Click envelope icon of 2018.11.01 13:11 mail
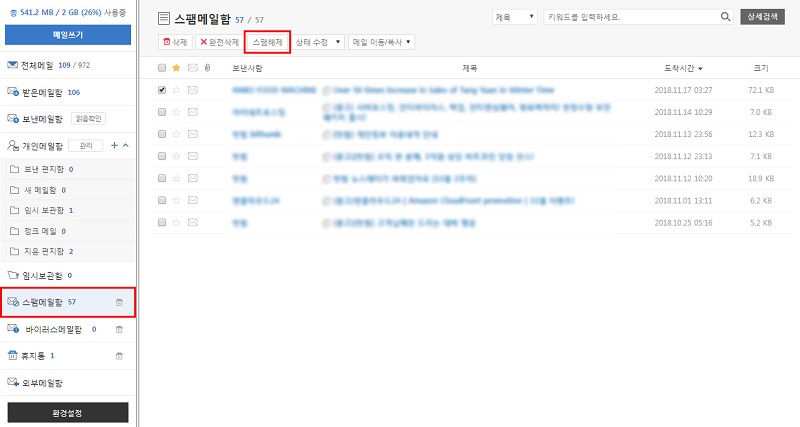The width and height of the screenshot is (800, 427). [x=192, y=200]
